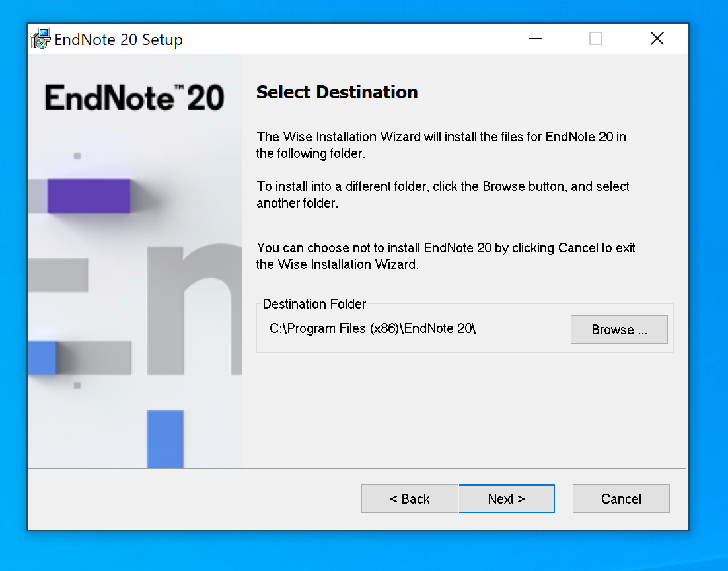Click the Destination Folder group label

coord(314,304)
